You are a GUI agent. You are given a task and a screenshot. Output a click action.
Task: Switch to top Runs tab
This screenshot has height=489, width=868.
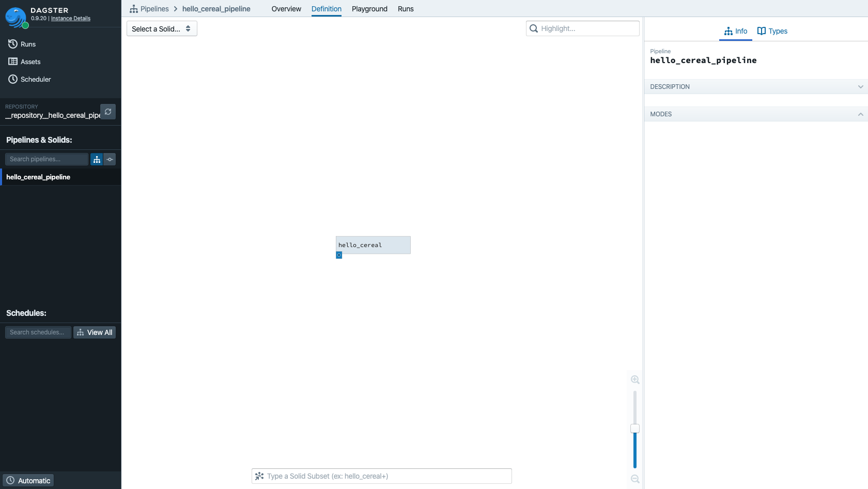pos(406,9)
